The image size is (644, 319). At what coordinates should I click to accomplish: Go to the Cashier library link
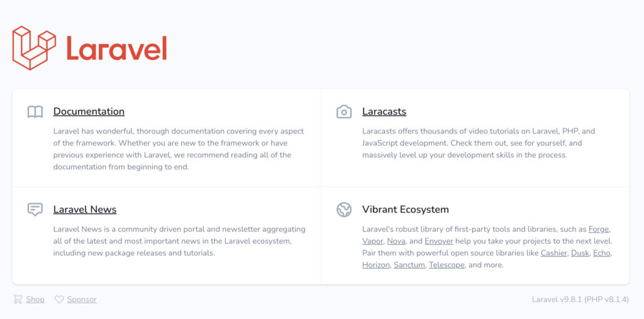553,253
